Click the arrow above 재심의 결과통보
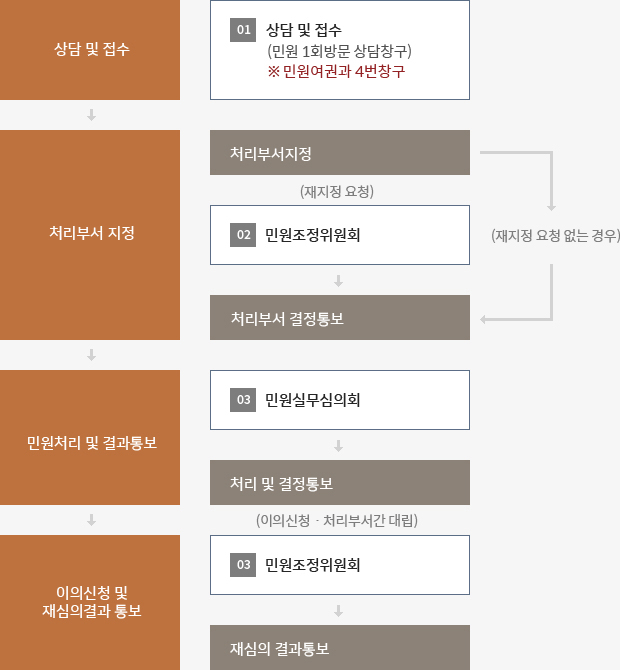 pyautogui.click(x=338, y=611)
